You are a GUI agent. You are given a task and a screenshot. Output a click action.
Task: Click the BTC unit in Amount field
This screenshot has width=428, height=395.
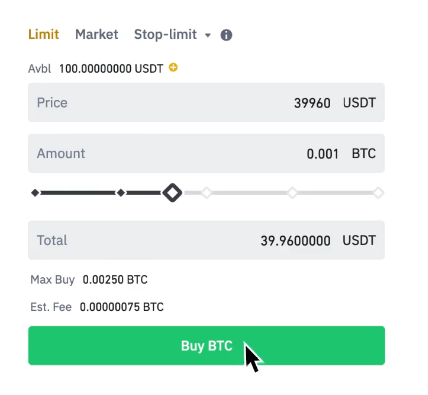tap(364, 154)
